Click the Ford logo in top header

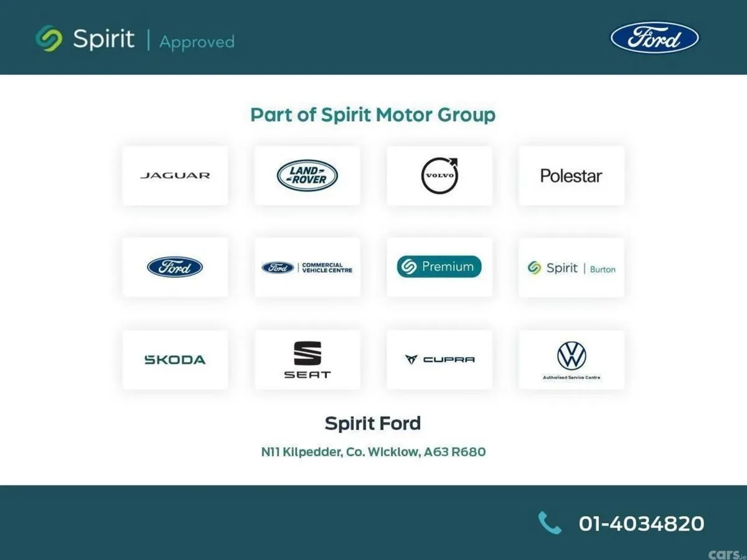654,37
